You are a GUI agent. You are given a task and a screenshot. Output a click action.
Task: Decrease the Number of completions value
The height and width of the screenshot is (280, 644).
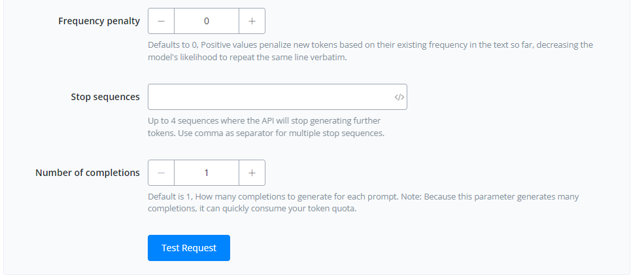tap(161, 173)
